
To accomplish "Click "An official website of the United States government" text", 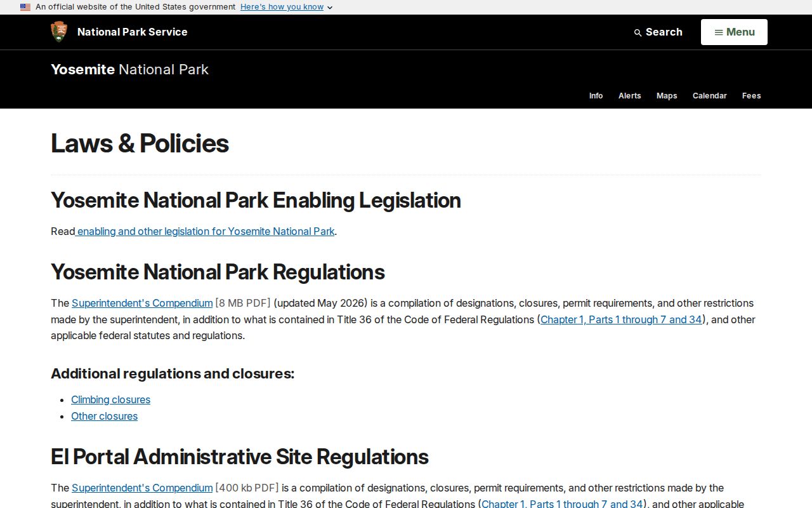I will (x=135, y=7).
